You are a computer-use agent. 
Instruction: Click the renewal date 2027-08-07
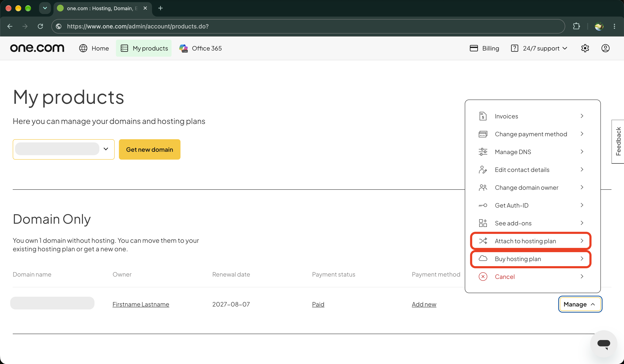click(x=231, y=304)
